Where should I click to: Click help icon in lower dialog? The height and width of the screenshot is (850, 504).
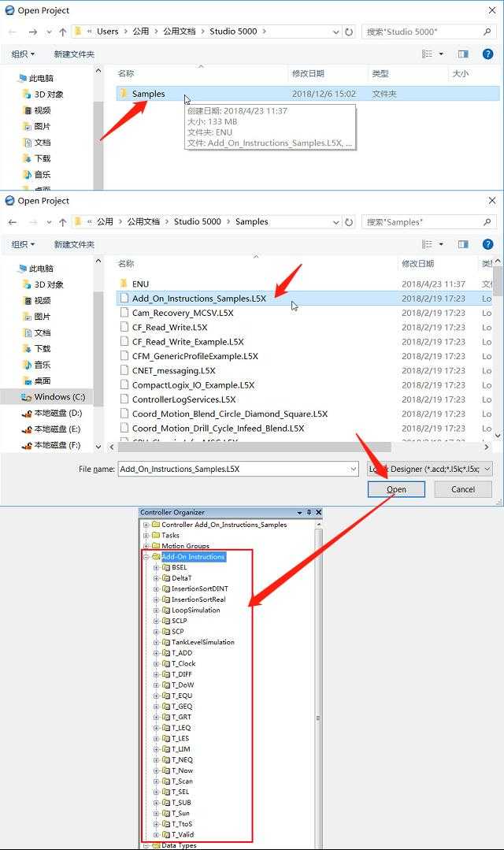(487, 244)
